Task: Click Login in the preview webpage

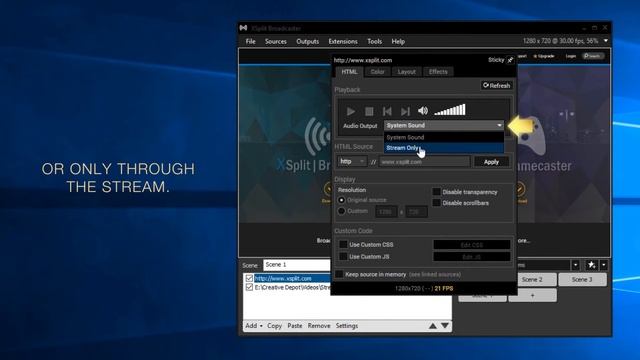Action: [x=571, y=56]
